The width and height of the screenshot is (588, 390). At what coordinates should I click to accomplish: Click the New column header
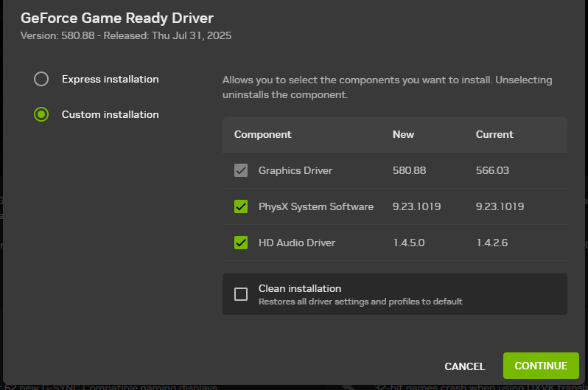pyautogui.click(x=403, y=134)
